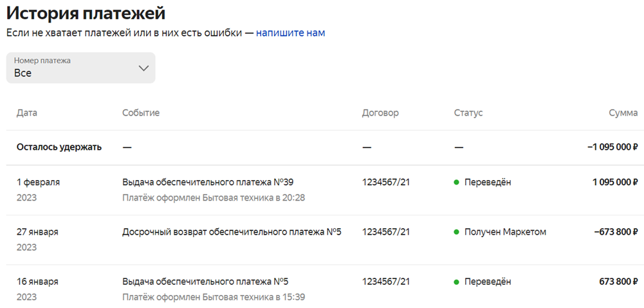Expand the 'Номер платежа' dropdown
This screenshot has width=644, height=308.
click(x=80, y=68)
